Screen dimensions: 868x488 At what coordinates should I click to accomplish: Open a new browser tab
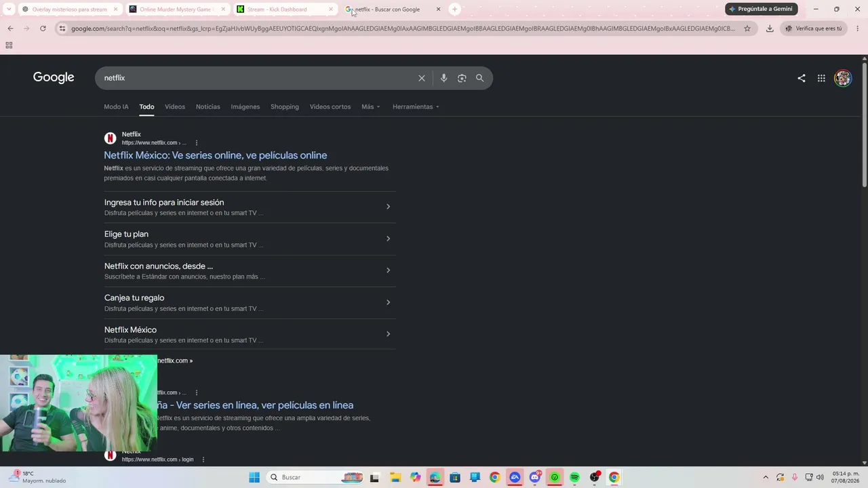pos(455,9)
